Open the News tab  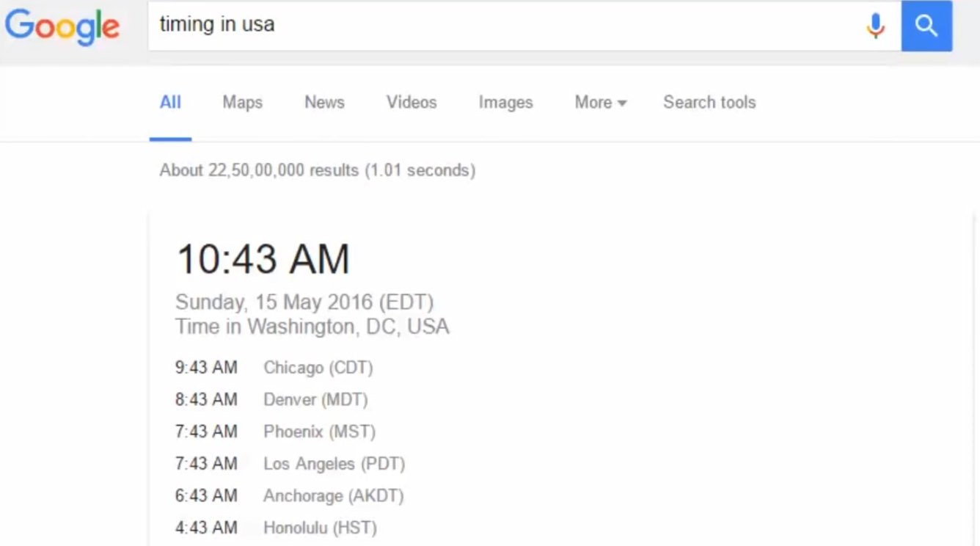(x=324, y=103)
